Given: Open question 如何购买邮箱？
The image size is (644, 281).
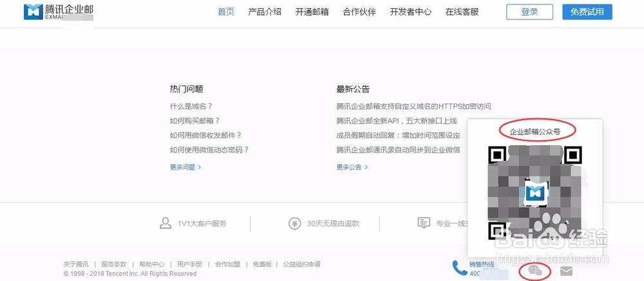Looking at the screenshot, I should tap(194, 121).
